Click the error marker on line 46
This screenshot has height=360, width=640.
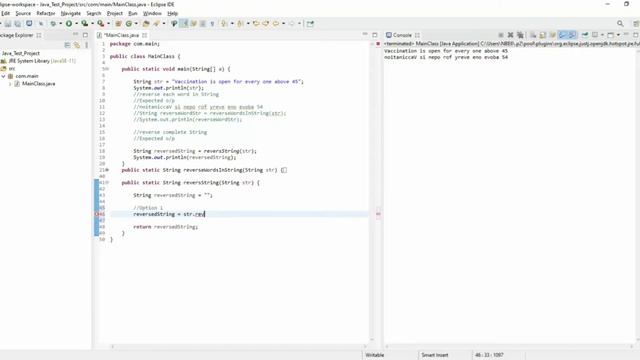click(97, 214)
